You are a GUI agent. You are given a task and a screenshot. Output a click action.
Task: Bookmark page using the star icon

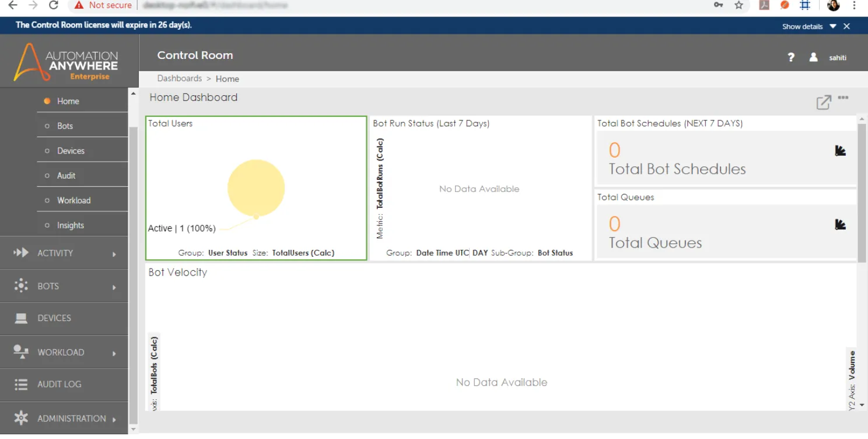(x=739, y=5)
